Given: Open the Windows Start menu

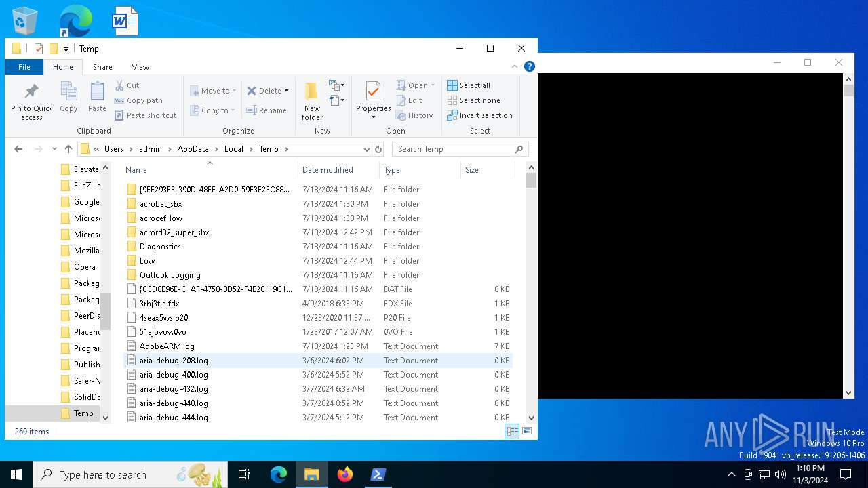Looking at the screenshot, I should click(x=16, y=474).
